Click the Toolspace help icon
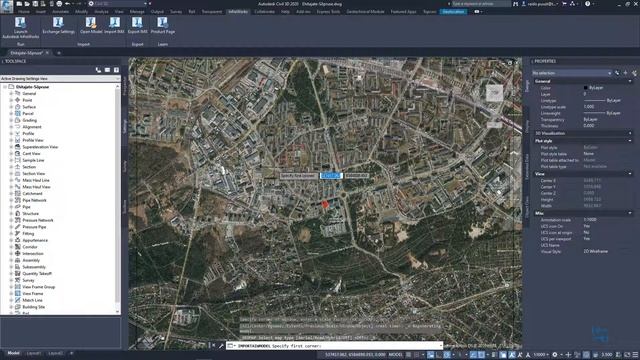The height and width of the screenshot is (360, 640). 116,70
